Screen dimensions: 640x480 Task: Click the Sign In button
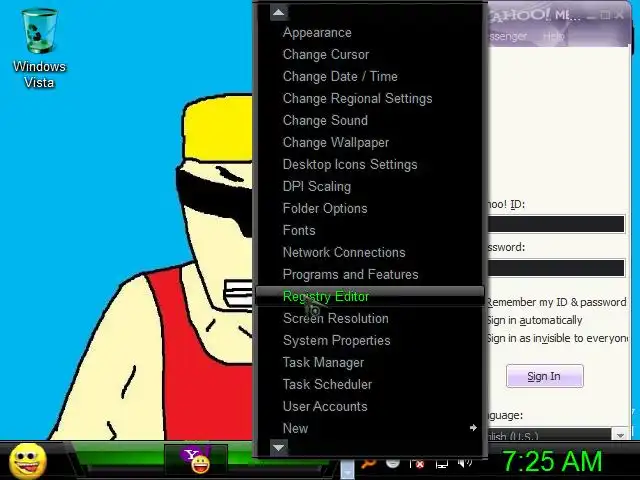544,376
